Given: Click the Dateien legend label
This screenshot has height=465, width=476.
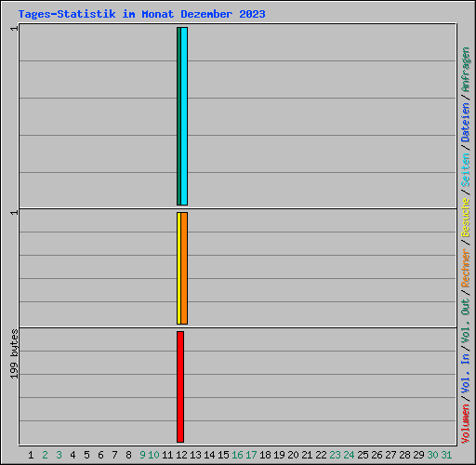Looking at the screenshot, I should (466, 122).
